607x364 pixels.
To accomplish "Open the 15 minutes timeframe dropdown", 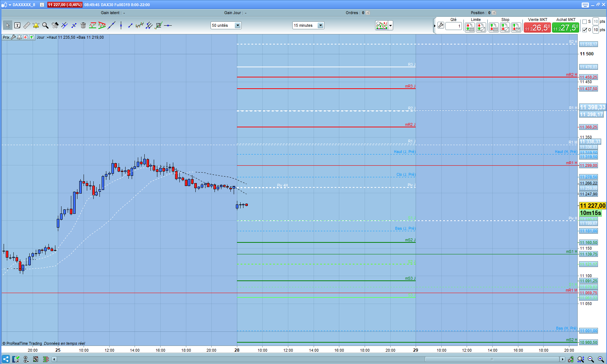I will click(x=308, y=25).
